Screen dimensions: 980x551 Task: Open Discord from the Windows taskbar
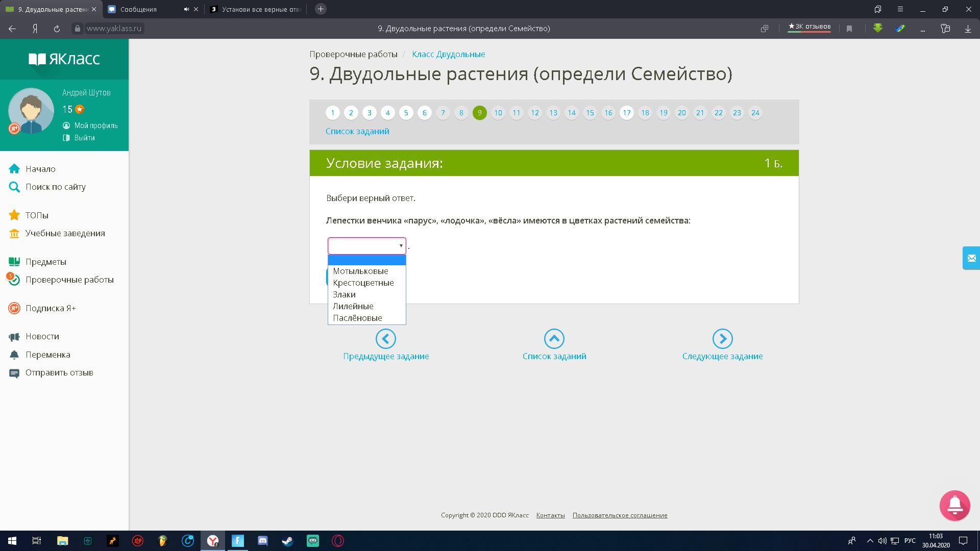[262, 541]
